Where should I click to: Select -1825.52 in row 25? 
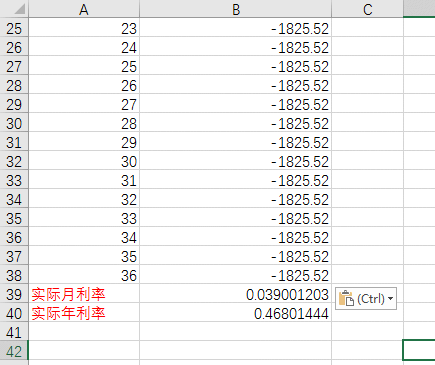pos(236,28)
